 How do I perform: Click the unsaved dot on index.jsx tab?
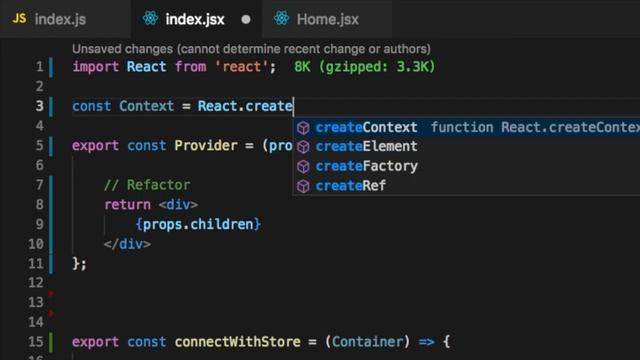pos(246,19)
